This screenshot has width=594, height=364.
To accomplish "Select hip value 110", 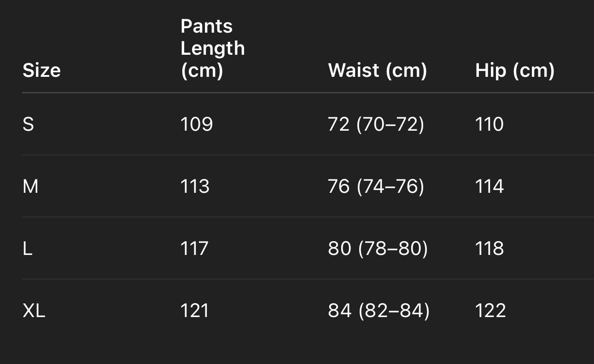I will (489, 124).
